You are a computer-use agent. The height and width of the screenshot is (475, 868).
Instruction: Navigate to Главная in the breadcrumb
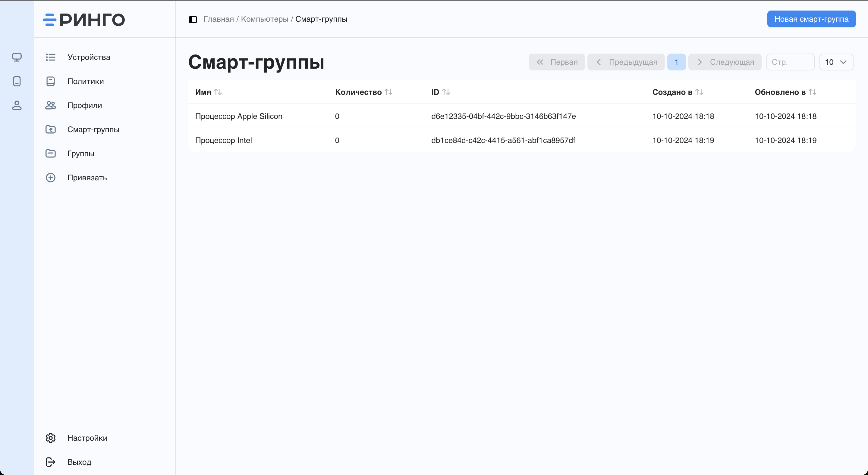click(218, 19)
